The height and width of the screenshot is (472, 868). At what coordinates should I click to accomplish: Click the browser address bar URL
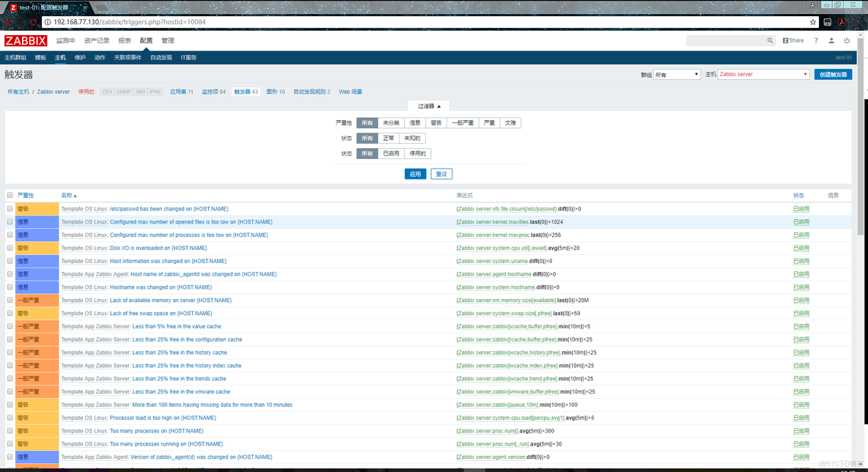pos(130,22)
